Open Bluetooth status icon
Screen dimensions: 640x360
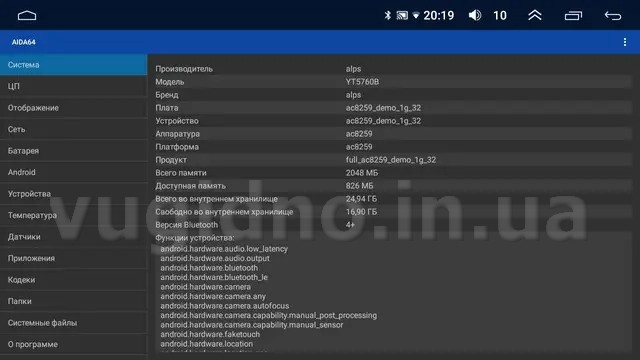387,16
